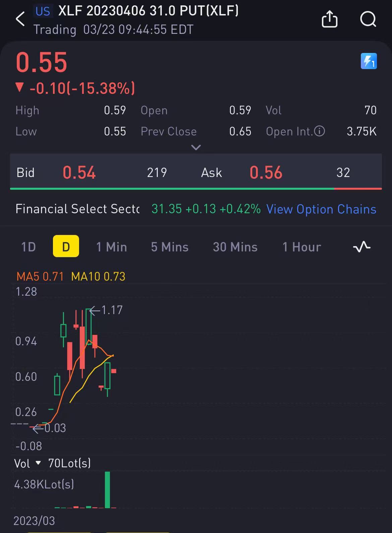Open the search magnifier icon
Viewport: 392px width, 533px height.
click(368, 19)
